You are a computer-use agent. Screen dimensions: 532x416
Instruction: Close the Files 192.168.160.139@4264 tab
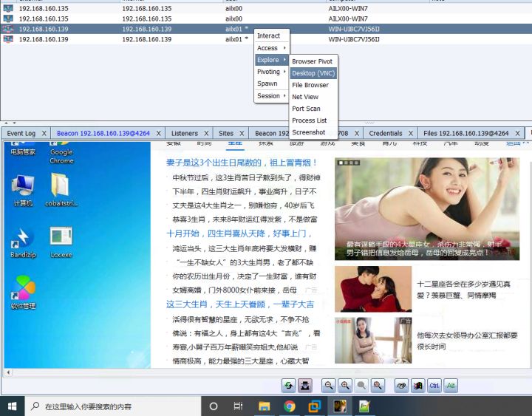click(x=517, y=133)
